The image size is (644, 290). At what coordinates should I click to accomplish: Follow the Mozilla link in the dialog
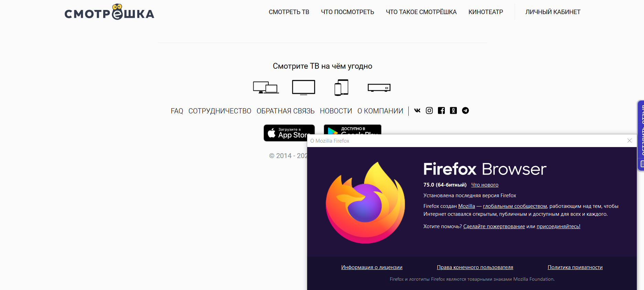[466, 206]
